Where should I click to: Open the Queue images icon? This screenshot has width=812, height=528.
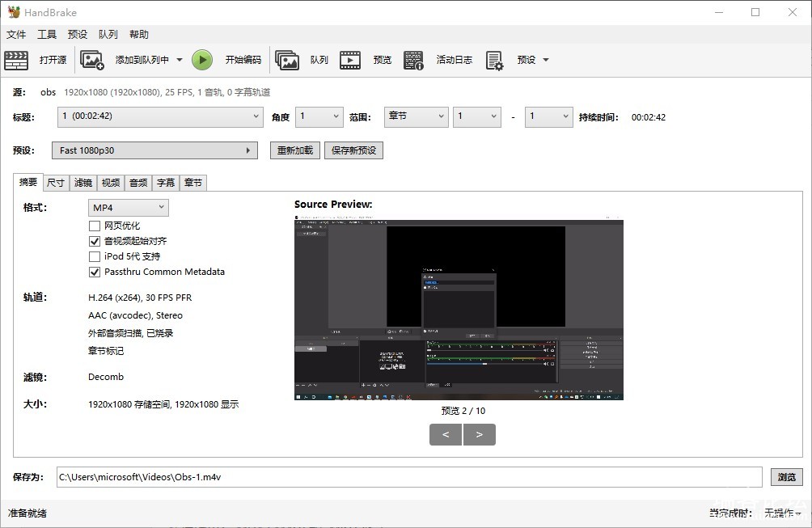287,60
